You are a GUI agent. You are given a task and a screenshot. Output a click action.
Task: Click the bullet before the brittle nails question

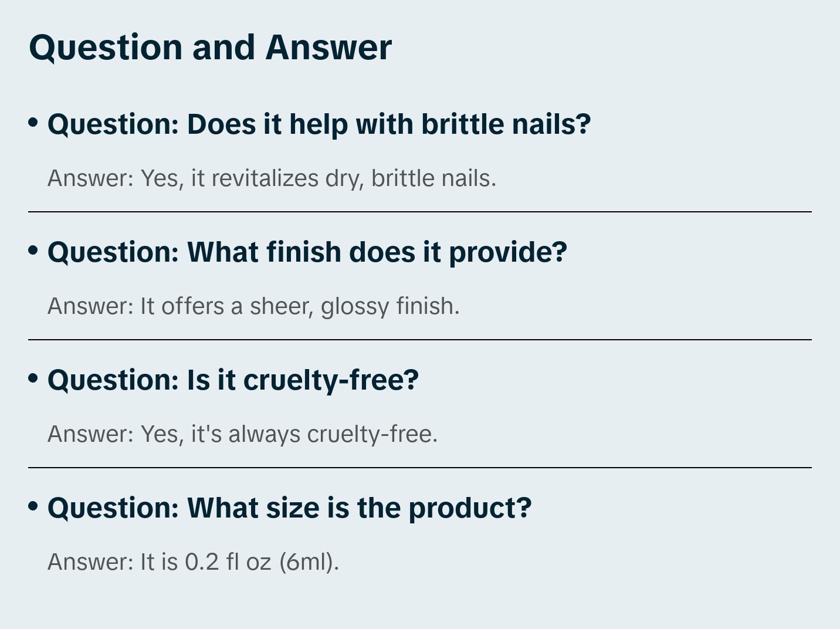(x=33, y=122)
